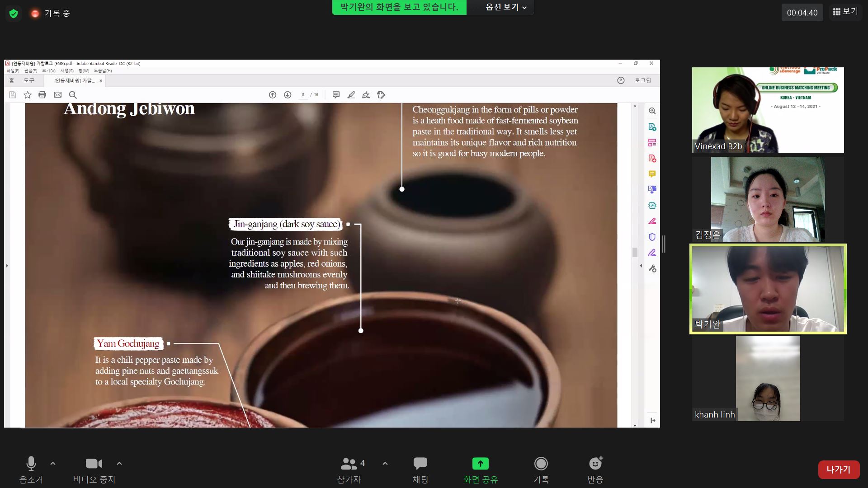
Task: Open the 채팅 chat panel
Action: pos(420,470)
